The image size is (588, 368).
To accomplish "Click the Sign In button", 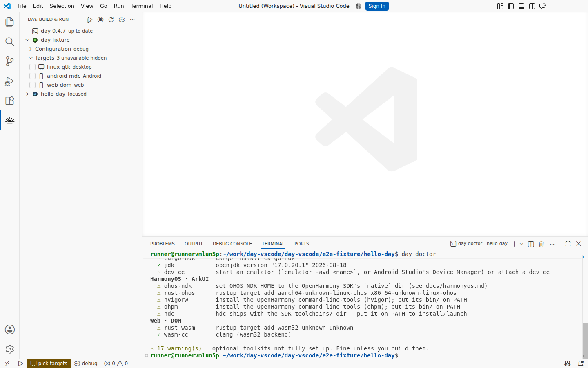I will [377, 6].
